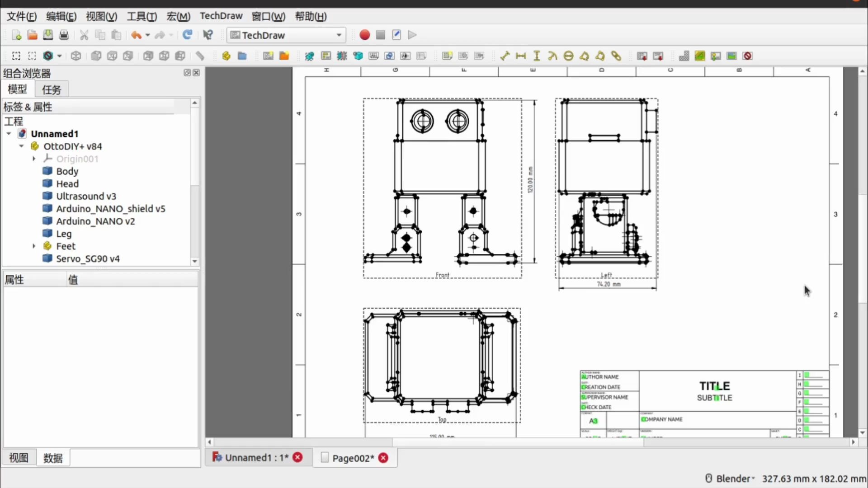Click the link dimension chain icon

click(x=616, y=56)
